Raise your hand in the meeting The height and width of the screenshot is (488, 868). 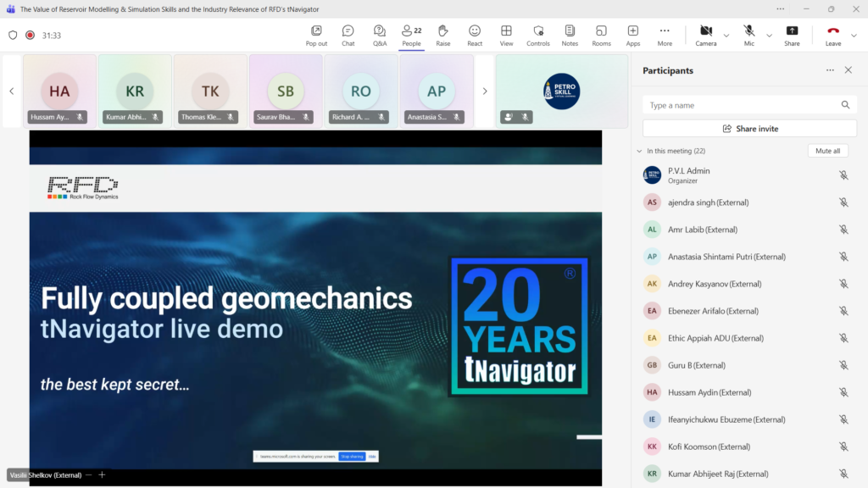tap(442, 35)
